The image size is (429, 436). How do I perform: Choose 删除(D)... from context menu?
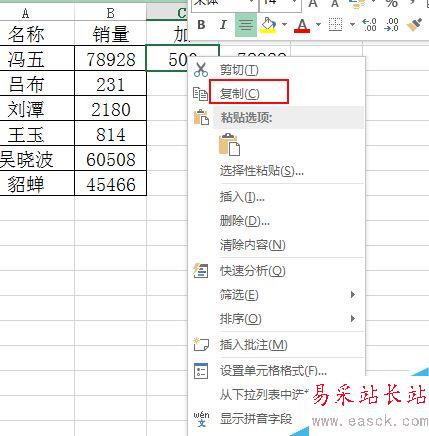(245, 221)
